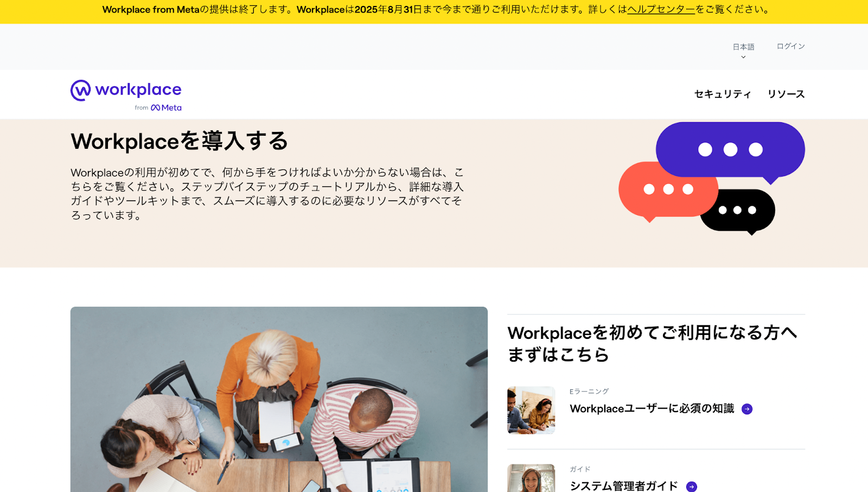Open the リソース menu item
The width and height of the screenshot is (868, 492).
pos(786,94)
